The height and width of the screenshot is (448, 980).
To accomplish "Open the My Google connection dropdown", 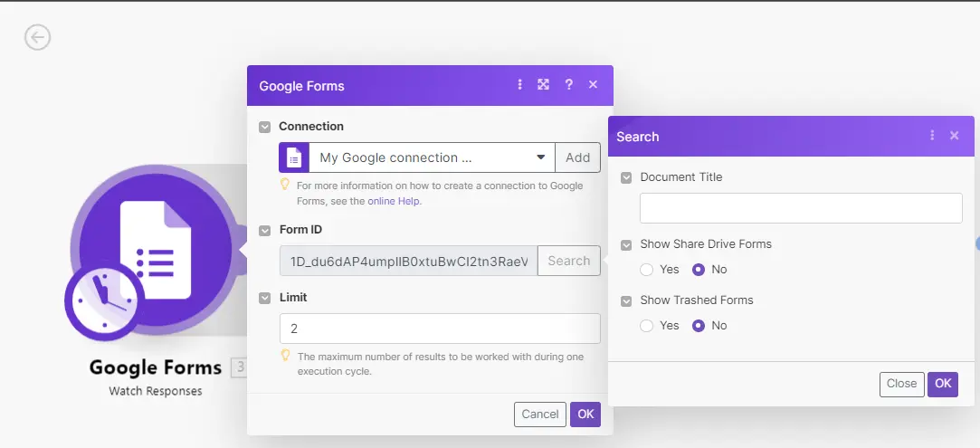I will pos(432,157).
